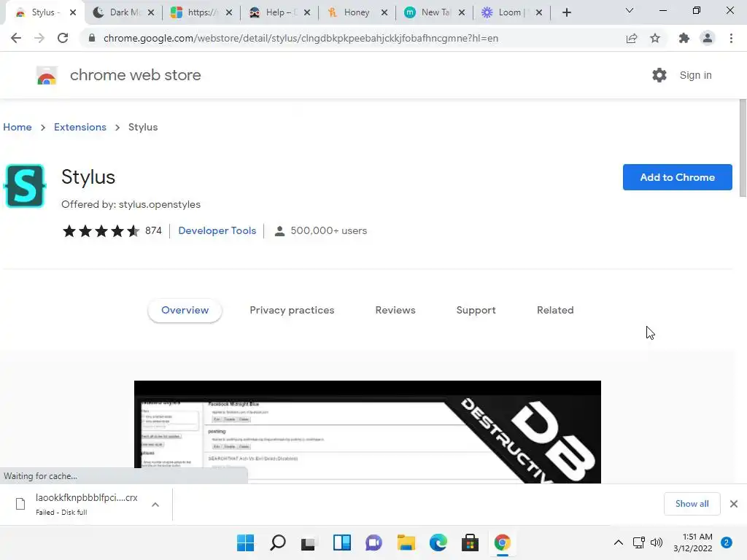Click Show all downloads button
Image resolution: width=747 pixels, height=560 pixels.
click(692, 504)
